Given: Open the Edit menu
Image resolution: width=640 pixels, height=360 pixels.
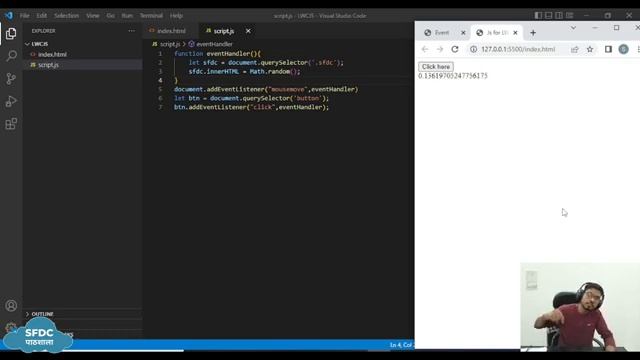Looking at the screenshot, I should point(41,16).
